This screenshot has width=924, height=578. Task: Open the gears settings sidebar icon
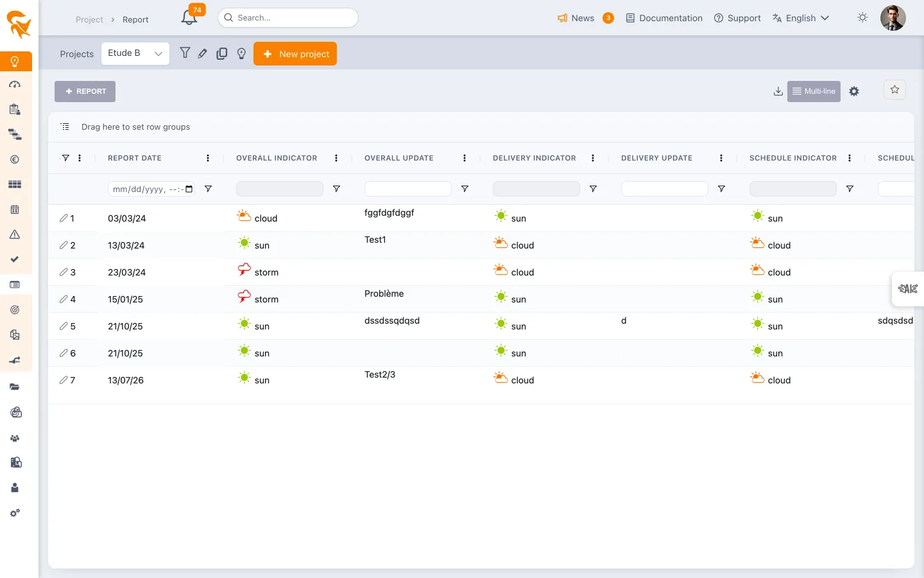point(15,513)
